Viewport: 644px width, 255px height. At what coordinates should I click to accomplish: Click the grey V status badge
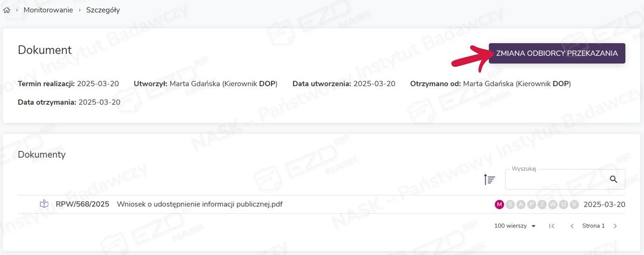(574, 204)
